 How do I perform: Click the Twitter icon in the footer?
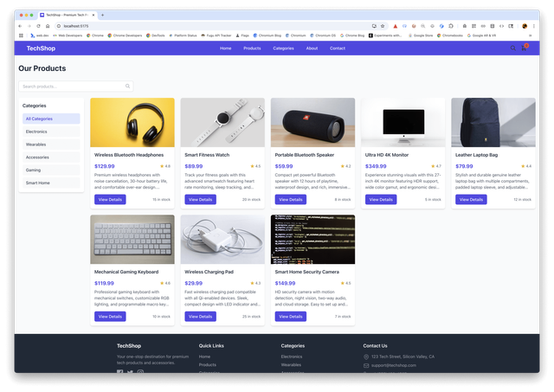coord(130,371)
